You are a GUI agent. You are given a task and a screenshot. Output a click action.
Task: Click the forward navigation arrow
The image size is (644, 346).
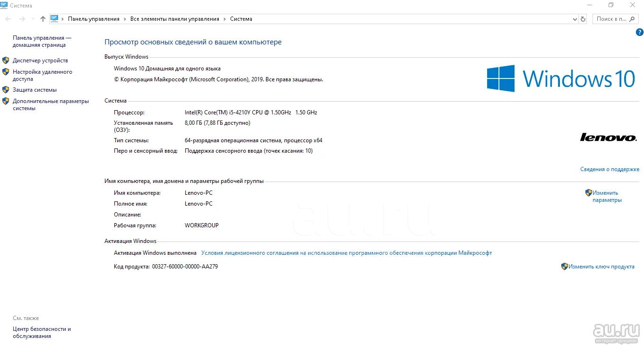(22, 19)
